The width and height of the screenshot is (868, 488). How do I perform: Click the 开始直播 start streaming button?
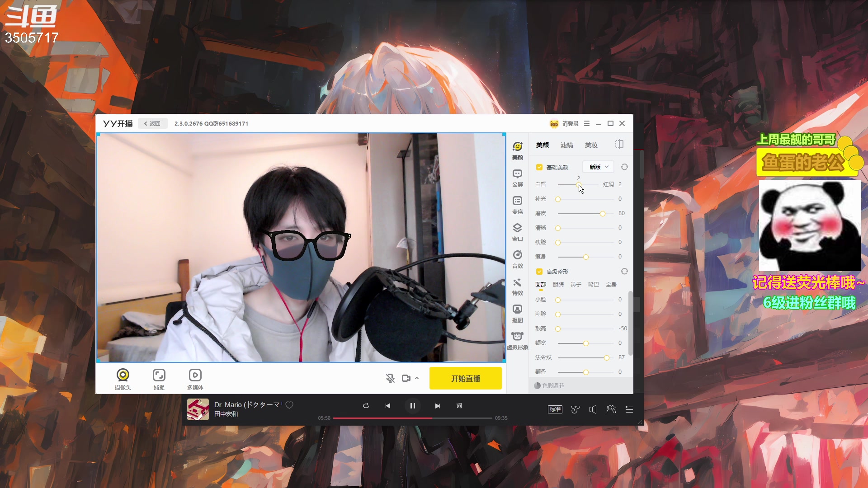point(465,378)
